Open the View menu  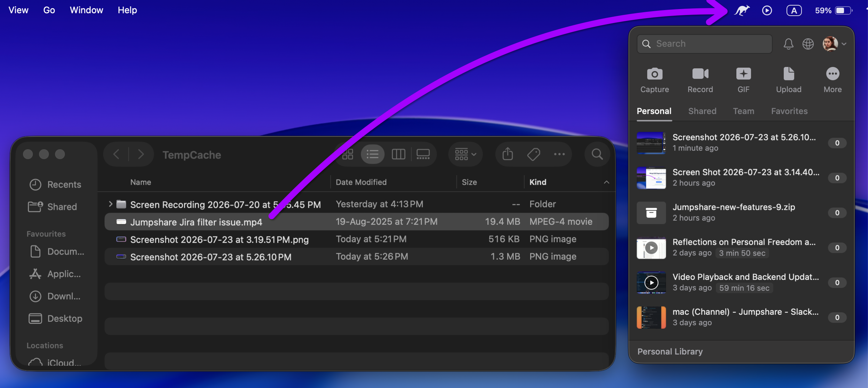tap(18, 10)
